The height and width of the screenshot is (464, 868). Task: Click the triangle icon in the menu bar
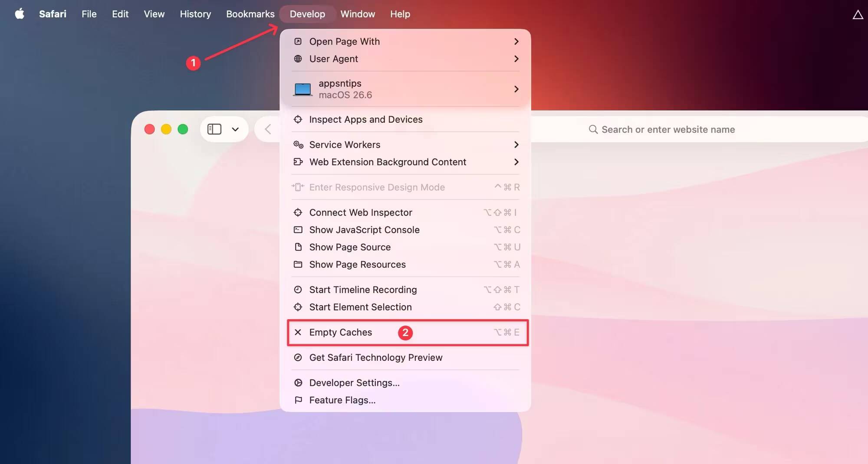[858, 15]
